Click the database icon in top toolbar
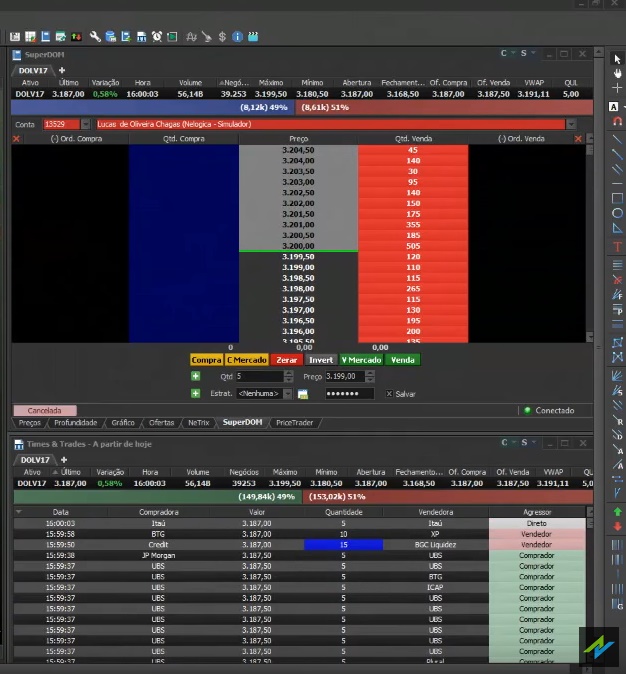This screenshot has width=626, height=674. (x=110, y=37)
